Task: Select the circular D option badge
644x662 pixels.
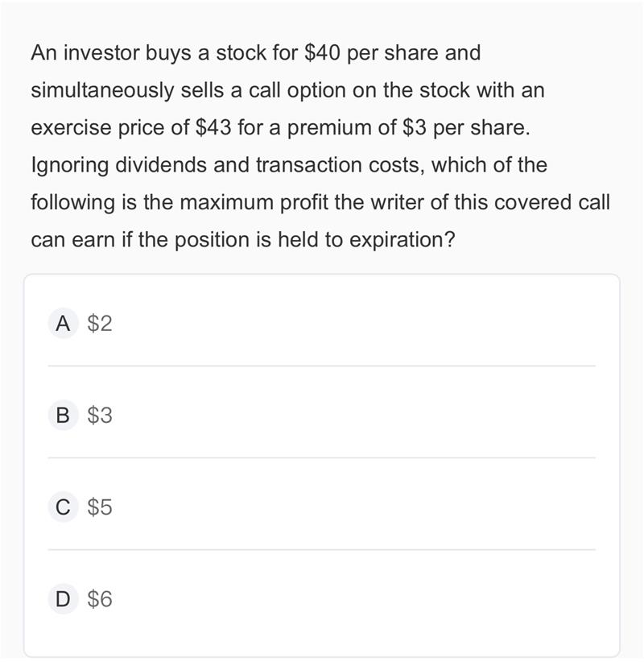Action: [x=63, y=599]
